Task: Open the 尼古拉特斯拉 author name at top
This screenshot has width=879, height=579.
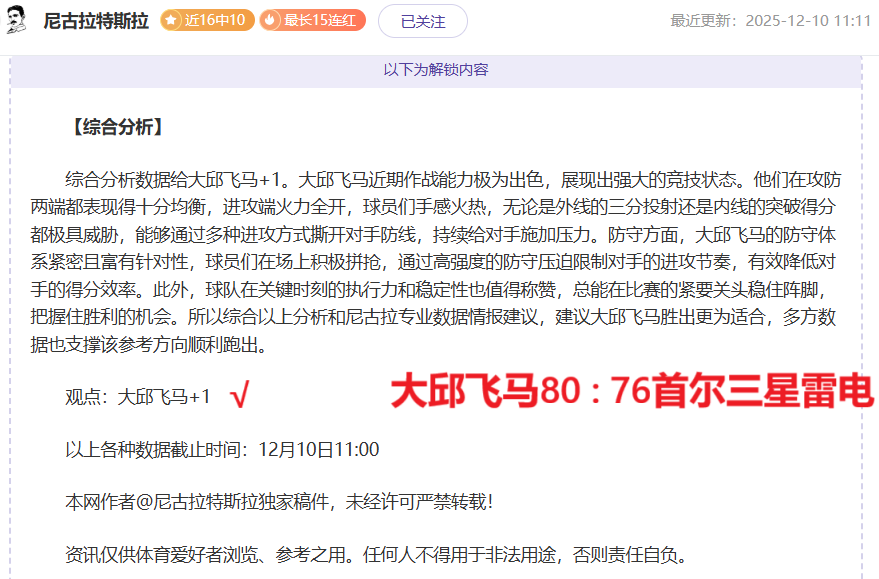Action: click(x=96, y=21)
